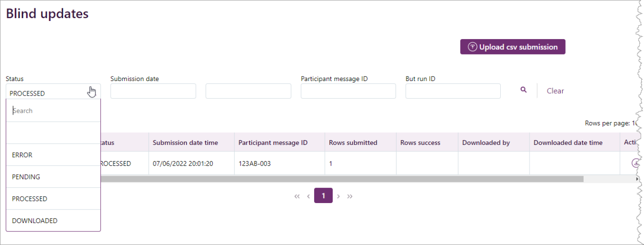Select ERROR from status list

coord(53,155)
